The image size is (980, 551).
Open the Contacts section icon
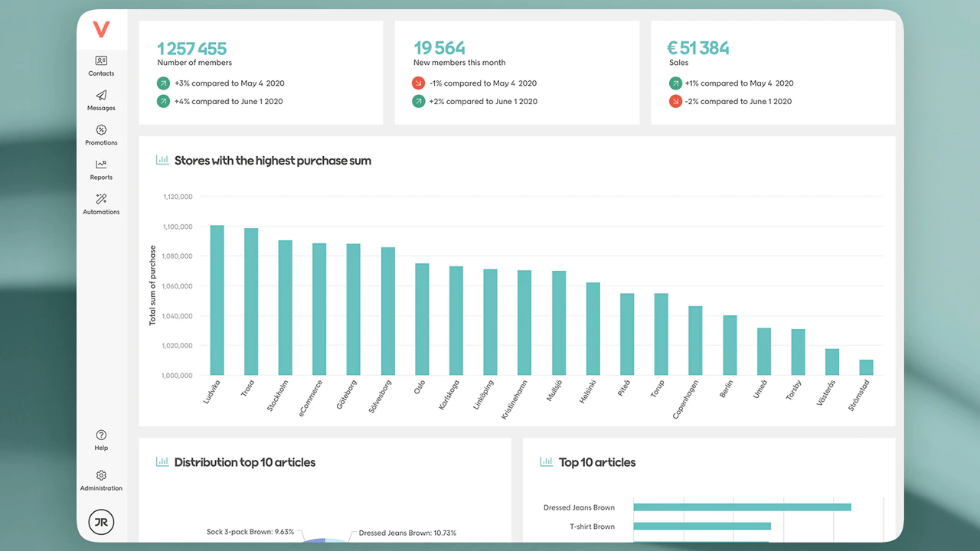(101, 60)
